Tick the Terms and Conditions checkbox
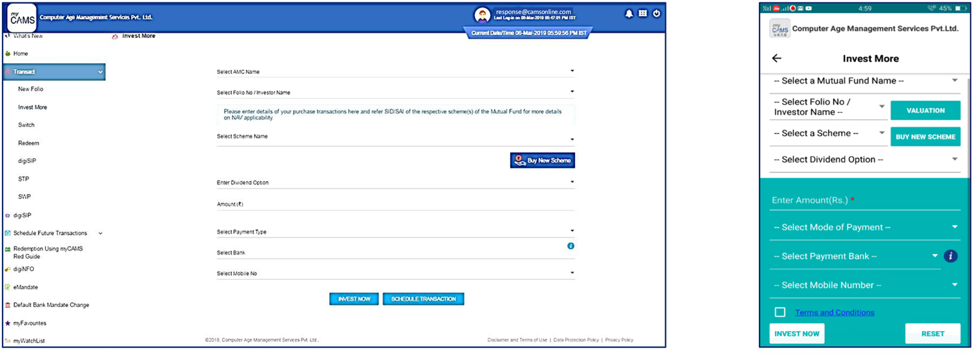 (x=780, y=312)
